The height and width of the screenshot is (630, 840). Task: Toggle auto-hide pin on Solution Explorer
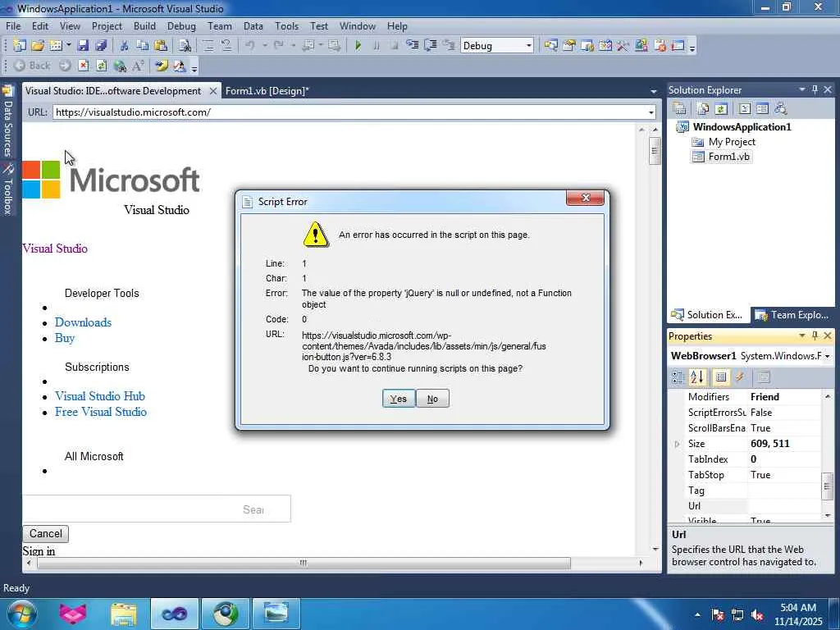point(815,90)
